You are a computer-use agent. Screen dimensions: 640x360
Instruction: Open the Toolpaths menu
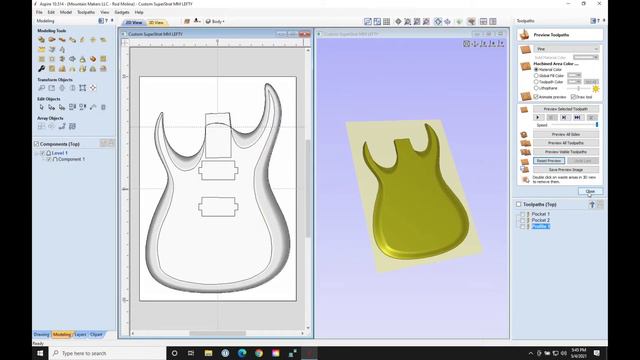click(x=86, y=12)
